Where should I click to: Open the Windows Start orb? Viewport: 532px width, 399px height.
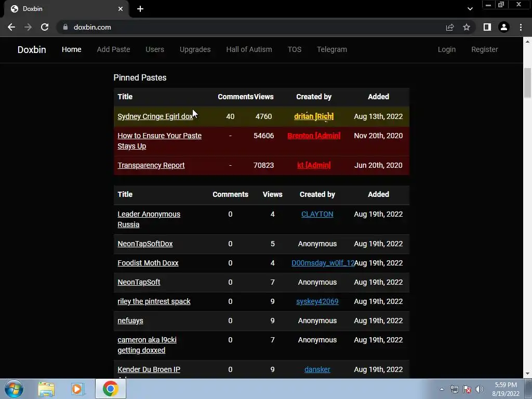click(14, 389)
